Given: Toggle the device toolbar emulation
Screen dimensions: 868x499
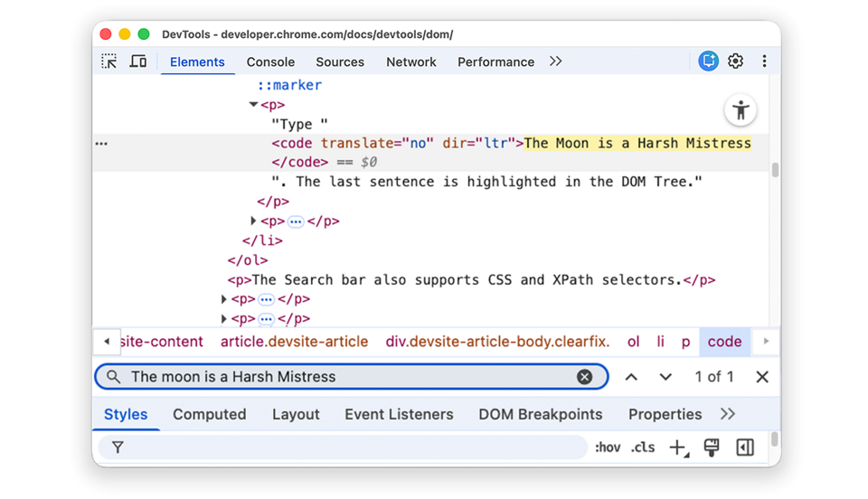Looking at the screenshot, I should [x=138, y=61].
